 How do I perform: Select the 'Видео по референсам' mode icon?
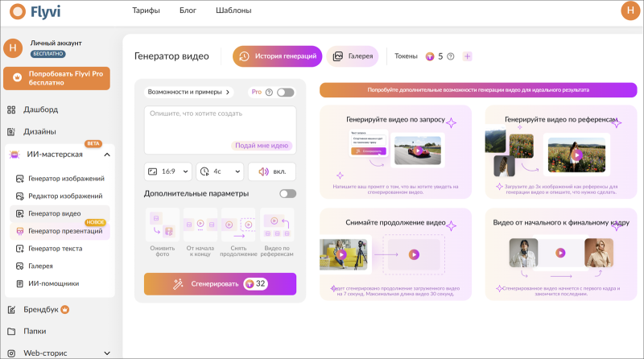pos(277,225)
